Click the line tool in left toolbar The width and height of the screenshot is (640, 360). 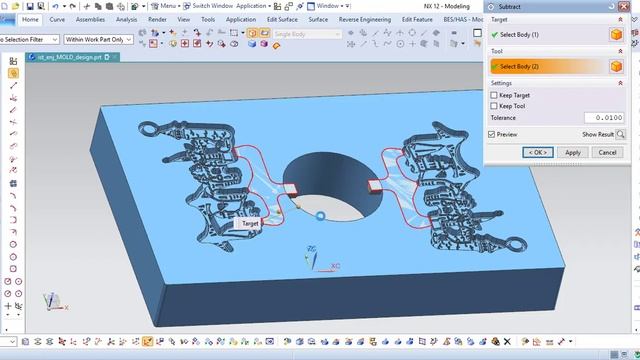[x=13, y=85]
